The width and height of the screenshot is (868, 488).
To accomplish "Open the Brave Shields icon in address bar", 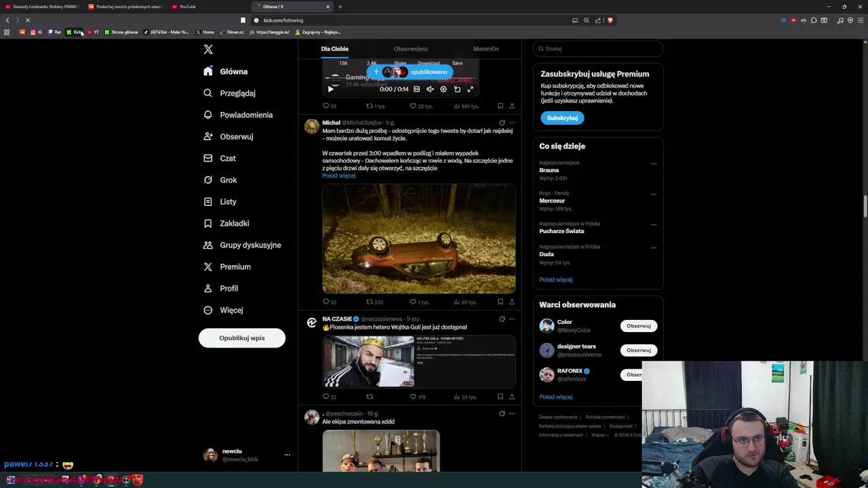I will [610, 20].
